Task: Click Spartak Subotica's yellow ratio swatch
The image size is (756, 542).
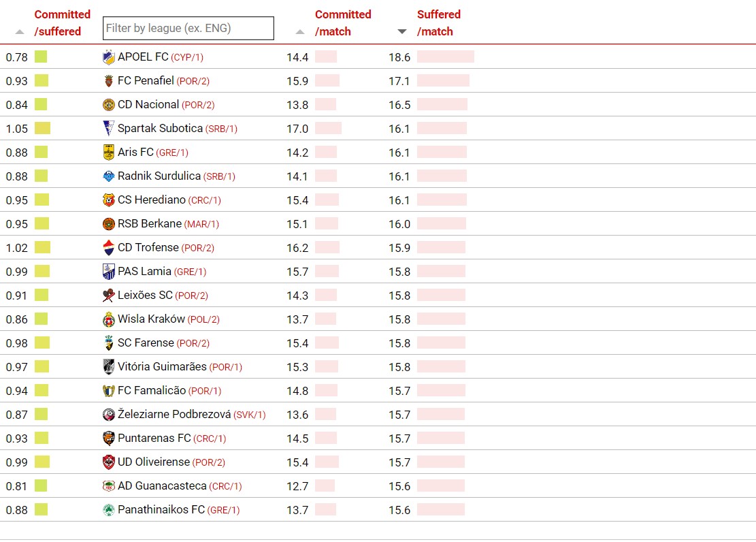Action: coord(42,129)
